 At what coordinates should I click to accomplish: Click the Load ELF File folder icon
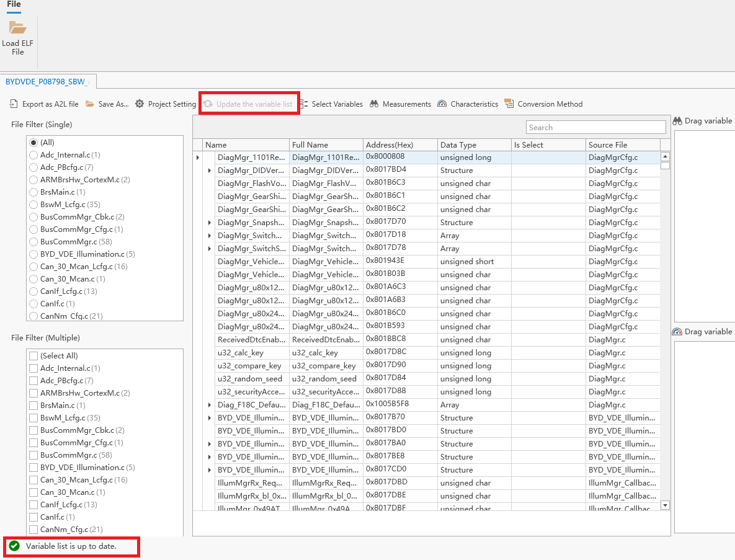click(17, 28)
